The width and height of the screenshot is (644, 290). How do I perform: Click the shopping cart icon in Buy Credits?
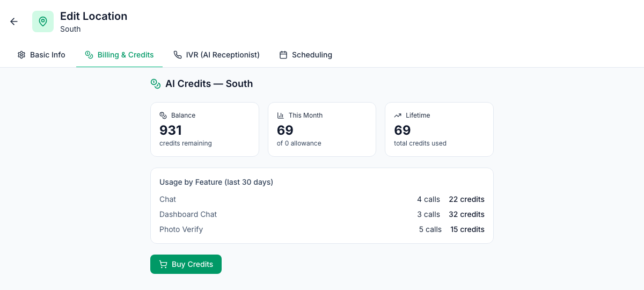pos(163,264)
